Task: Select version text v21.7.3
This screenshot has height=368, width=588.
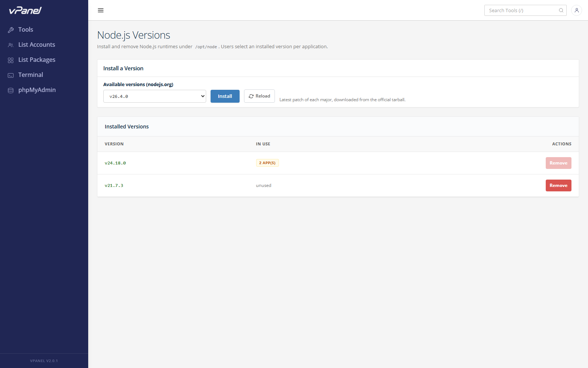Action: click(114, 185)
